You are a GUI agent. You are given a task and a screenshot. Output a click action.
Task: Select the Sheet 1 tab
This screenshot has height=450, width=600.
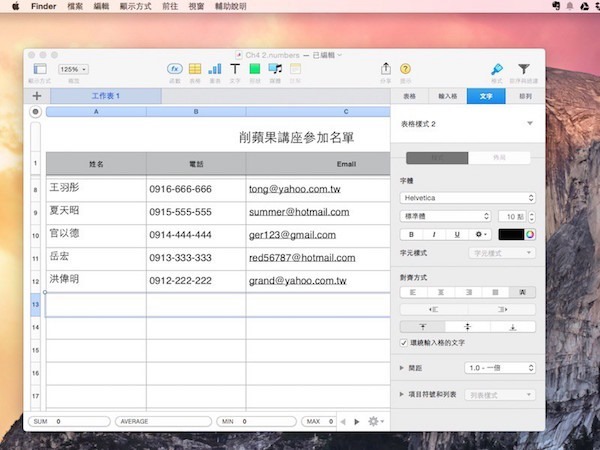click(106, 96)
